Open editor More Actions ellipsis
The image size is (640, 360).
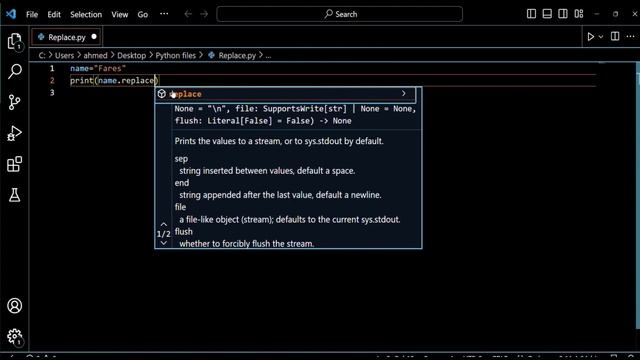pos(631,36)
